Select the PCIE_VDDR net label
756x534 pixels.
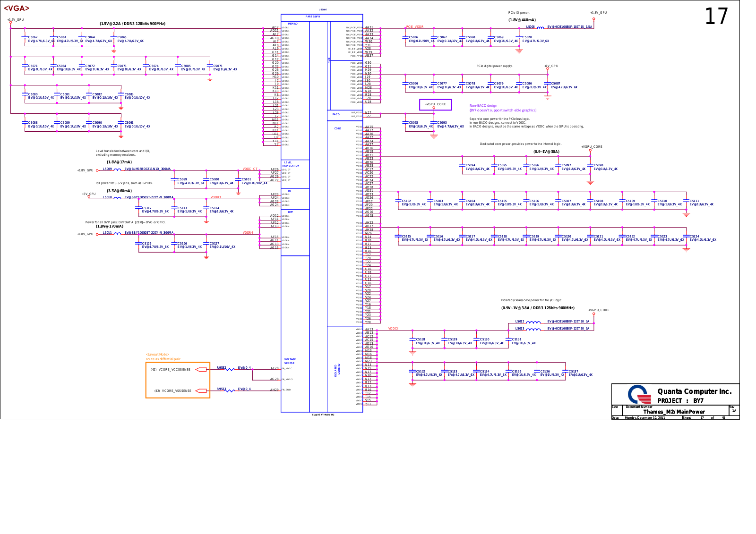coord(415,27)
